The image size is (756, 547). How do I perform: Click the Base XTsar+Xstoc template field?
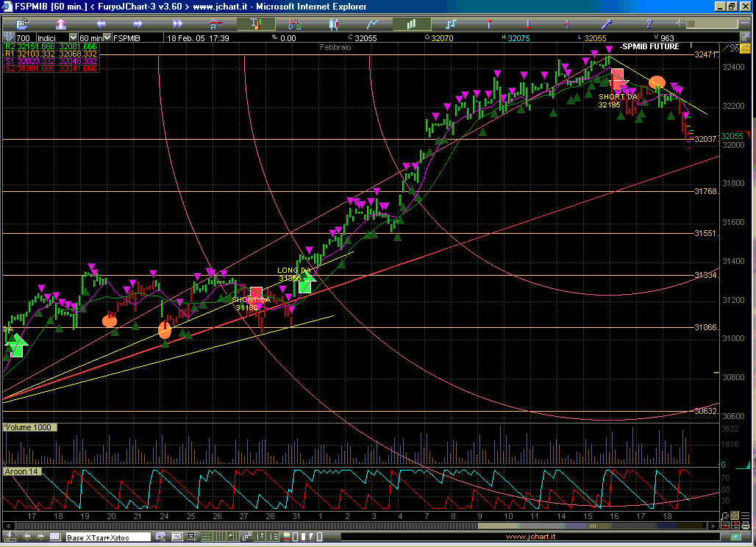click(109, 537)
